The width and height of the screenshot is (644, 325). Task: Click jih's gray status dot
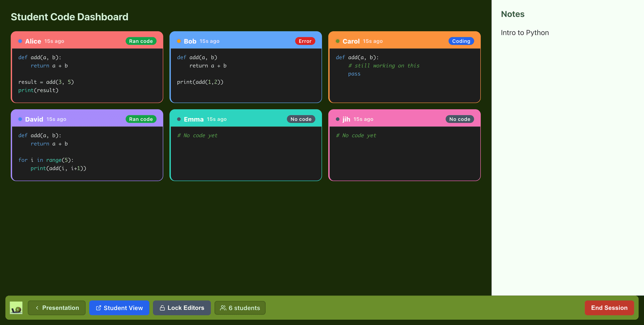338,119
